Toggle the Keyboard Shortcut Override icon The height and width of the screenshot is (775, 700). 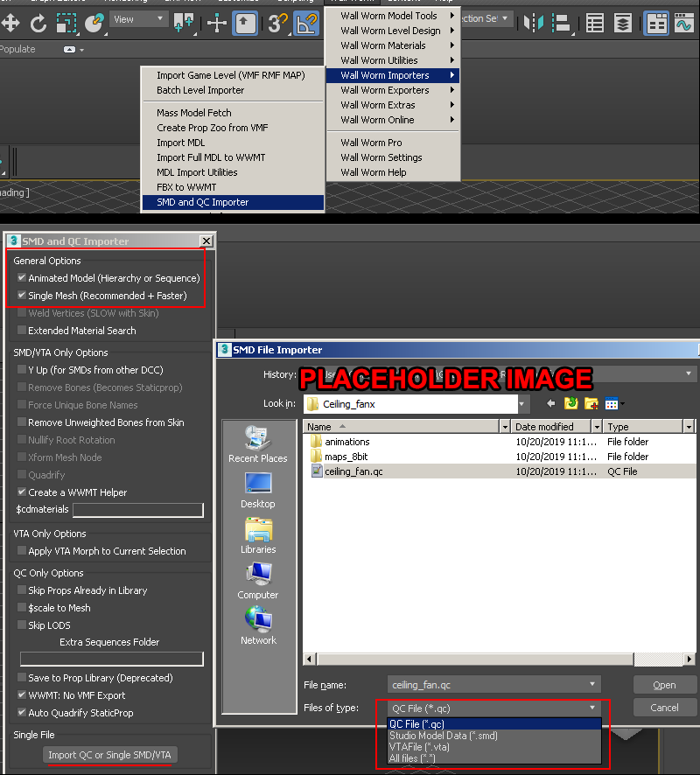245,24
